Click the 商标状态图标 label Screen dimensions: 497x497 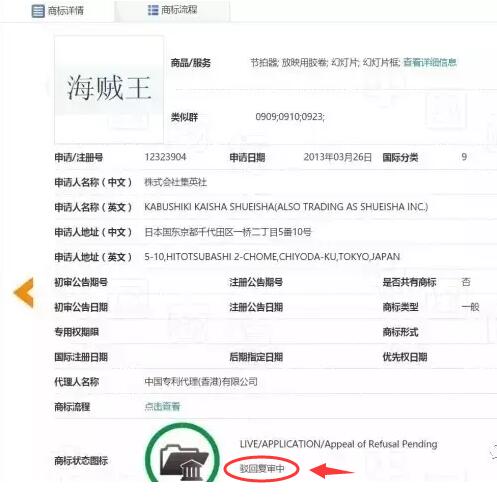tap(81, 461)
